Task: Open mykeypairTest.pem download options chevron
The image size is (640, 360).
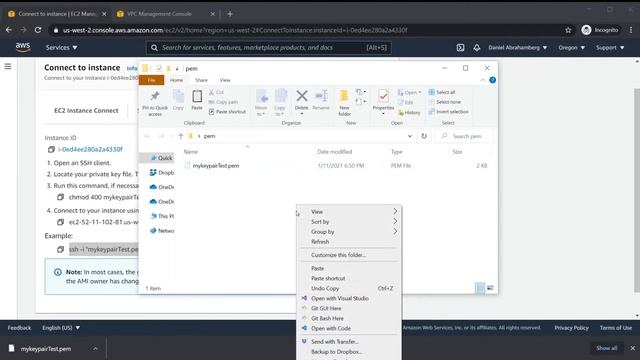Action: click(95, 349)
